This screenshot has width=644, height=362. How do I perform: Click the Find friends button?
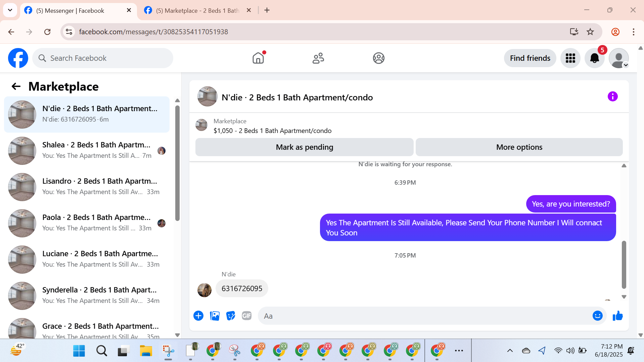(x=530, y=58)
